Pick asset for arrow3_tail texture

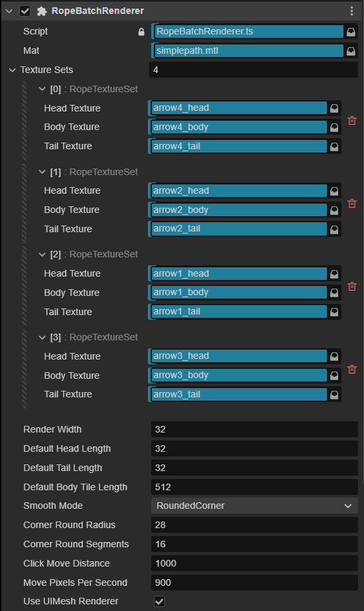[334, 394]
